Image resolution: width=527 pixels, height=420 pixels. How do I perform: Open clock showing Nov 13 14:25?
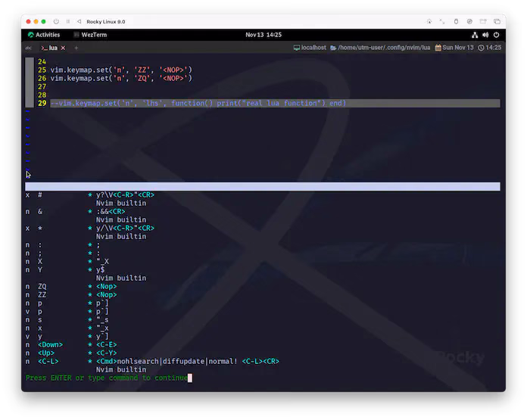pos(263,35)
